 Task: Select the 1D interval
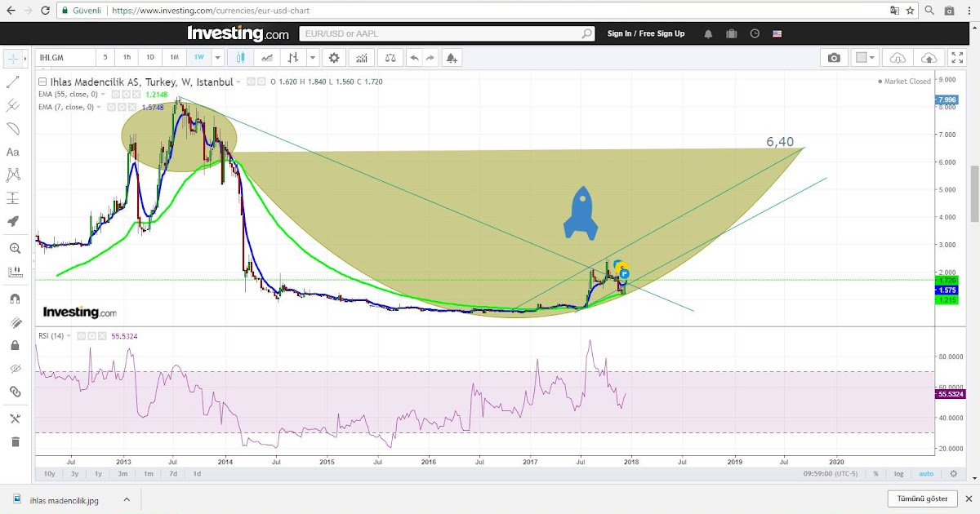click(150, 58)
